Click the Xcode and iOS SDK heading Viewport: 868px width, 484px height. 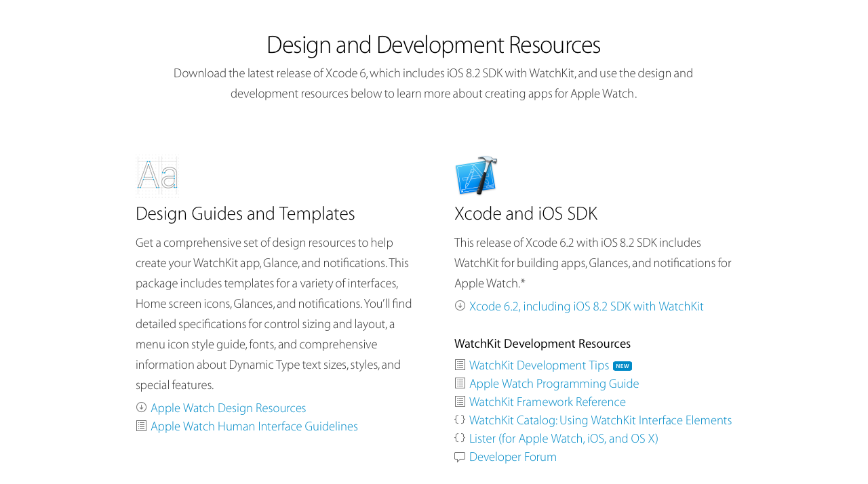click(x=526, y=214)
